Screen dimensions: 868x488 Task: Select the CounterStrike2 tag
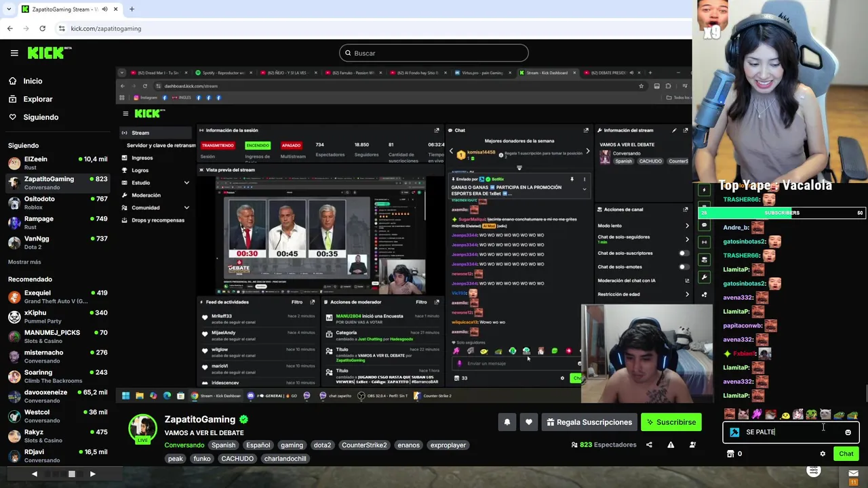tap(364, 445)
